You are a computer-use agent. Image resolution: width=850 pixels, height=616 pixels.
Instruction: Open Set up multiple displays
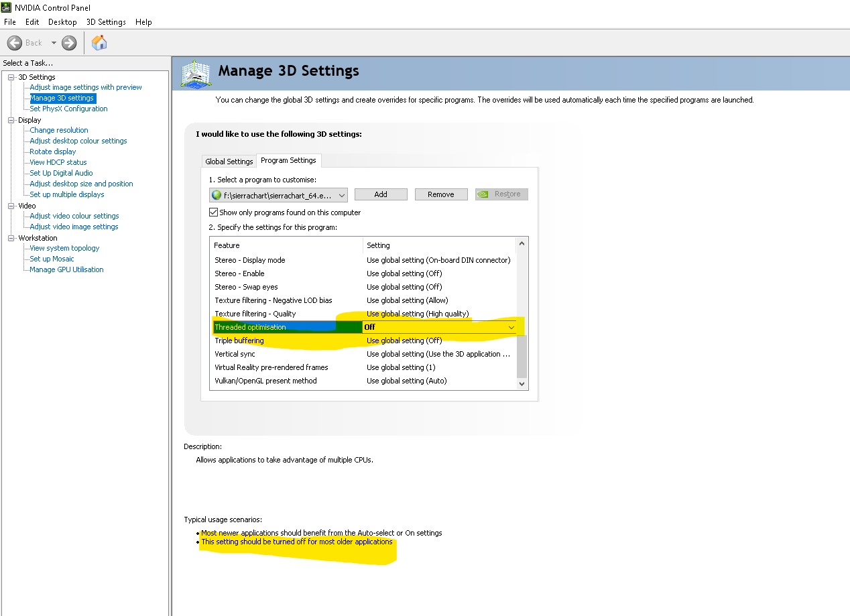(67, 194)
